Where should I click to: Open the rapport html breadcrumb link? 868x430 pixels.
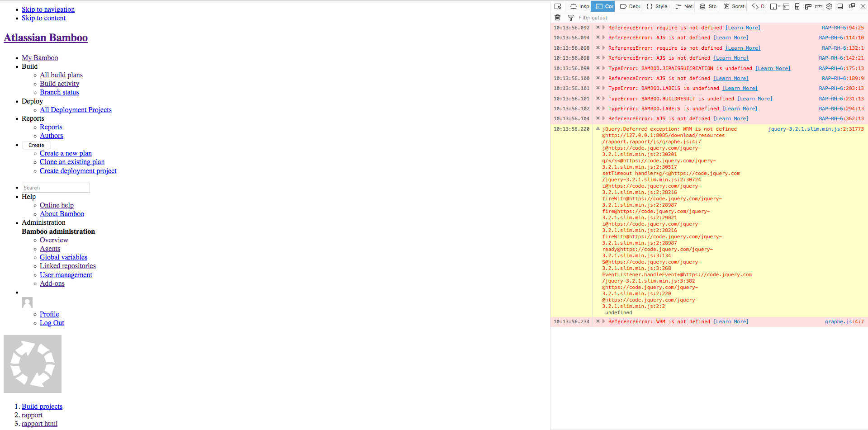tap(39, 424)
